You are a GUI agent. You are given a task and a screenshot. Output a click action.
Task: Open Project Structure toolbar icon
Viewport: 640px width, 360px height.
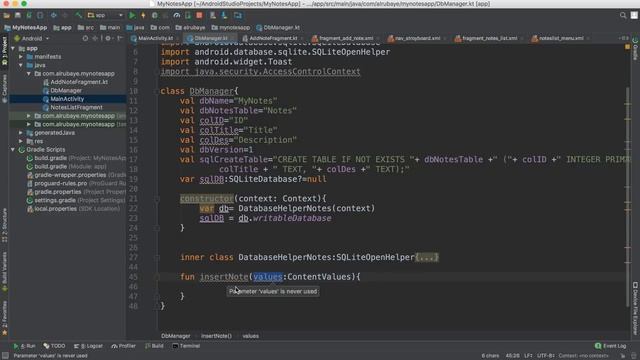click(238, 16)
